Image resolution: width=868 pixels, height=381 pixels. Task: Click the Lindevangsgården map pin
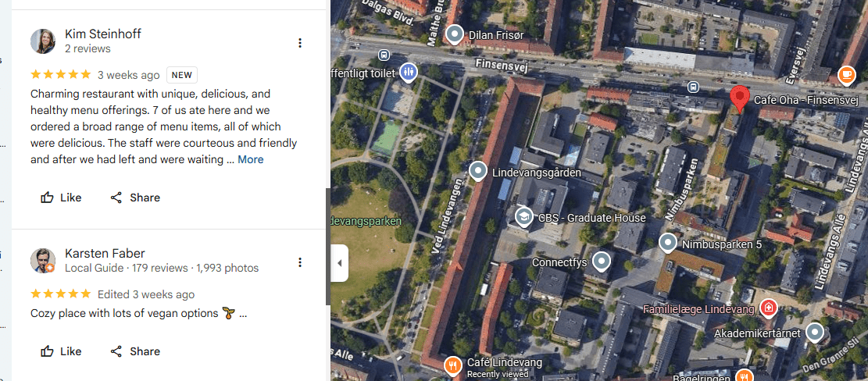pos(478,170)
